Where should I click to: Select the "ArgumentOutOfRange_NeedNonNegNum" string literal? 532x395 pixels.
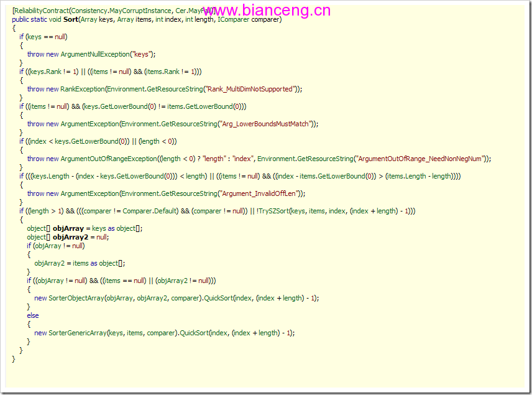[420, 159]
